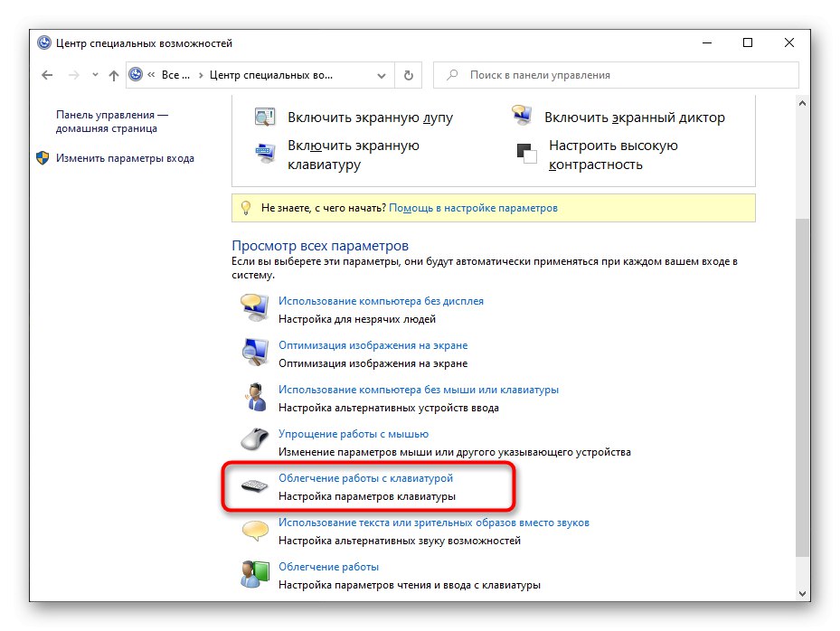Click the monitor magnifier icon for 'Оптимизация изображения'
The height and width of the screenshot is (631, 840).
coord(254,352)
